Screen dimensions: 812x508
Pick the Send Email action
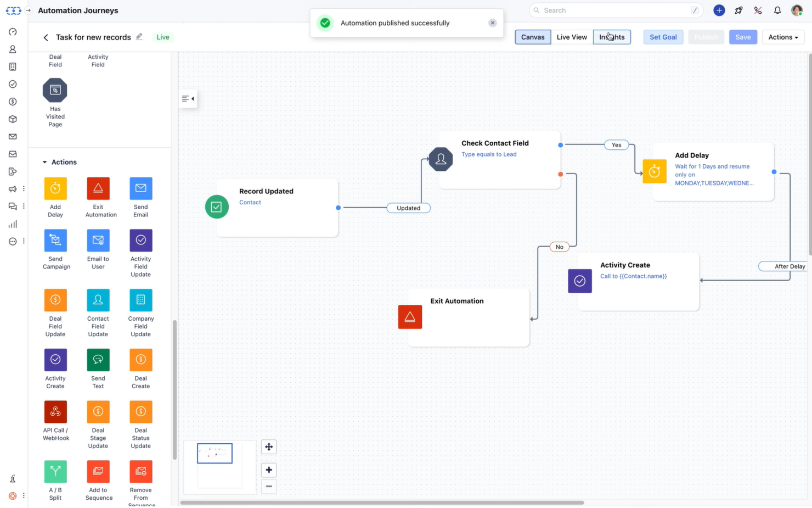point(140,188)
